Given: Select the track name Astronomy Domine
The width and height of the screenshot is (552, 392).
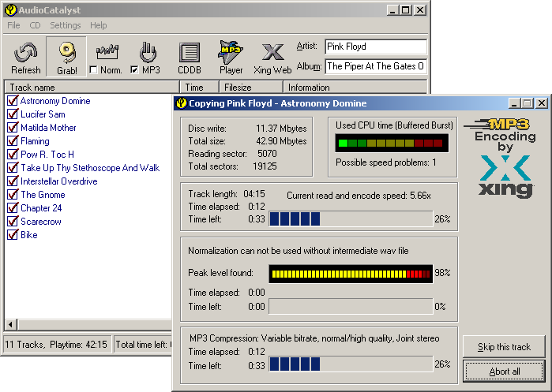Looking at the screenshot, I should coord(55,101).
